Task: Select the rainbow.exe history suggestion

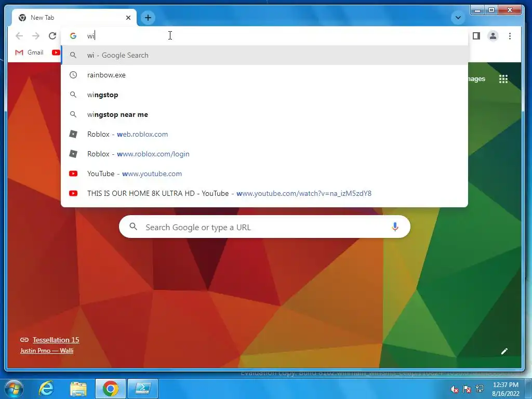Action: (x=264, y=75)
